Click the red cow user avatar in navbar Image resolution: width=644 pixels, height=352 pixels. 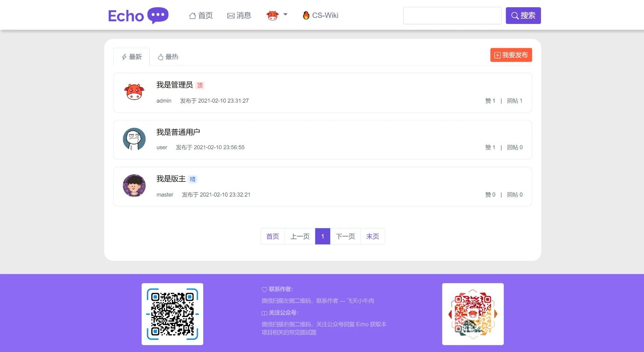point(272,16)
